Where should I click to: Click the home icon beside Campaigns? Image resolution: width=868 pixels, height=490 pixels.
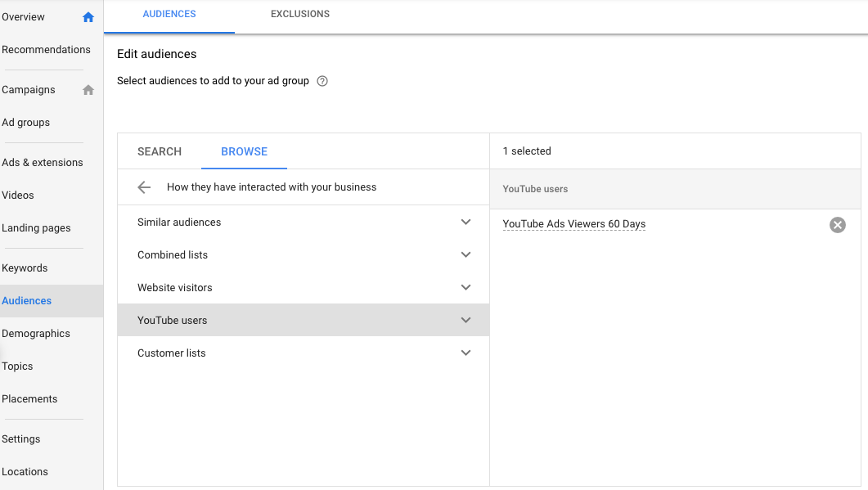point(88,90)
